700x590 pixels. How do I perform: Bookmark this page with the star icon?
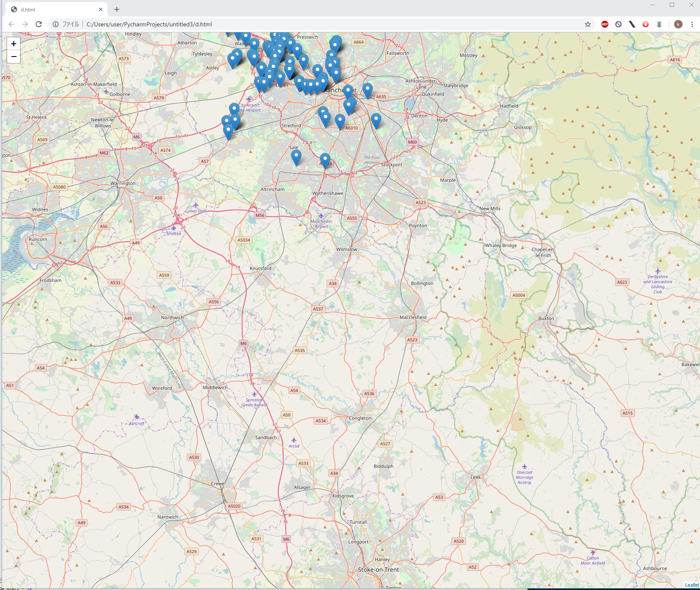588,24
